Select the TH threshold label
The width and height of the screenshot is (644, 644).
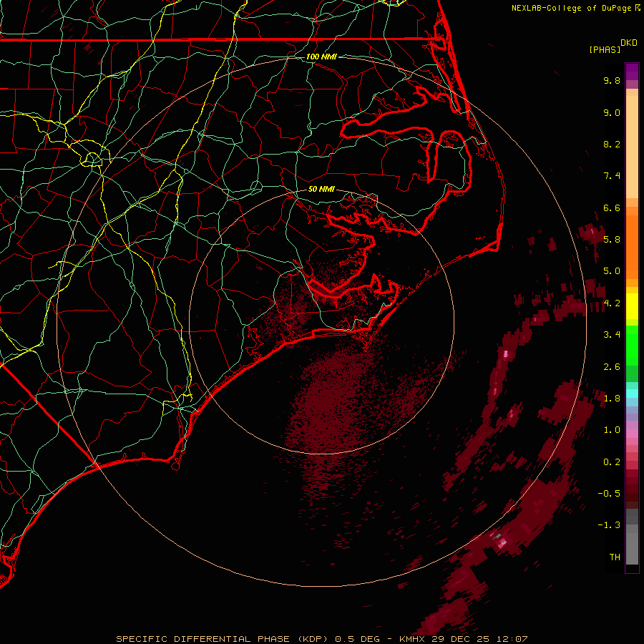pos(615,557)
